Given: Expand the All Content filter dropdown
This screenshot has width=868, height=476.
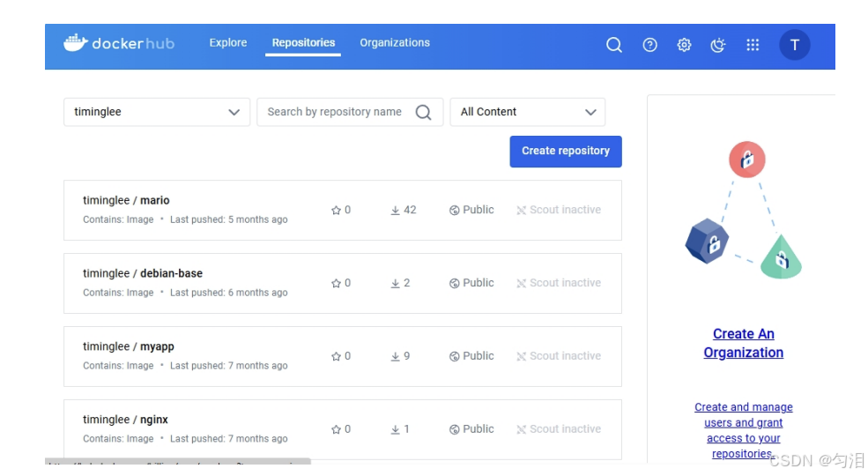Looking at the screenshot, I should coord(528,112).
